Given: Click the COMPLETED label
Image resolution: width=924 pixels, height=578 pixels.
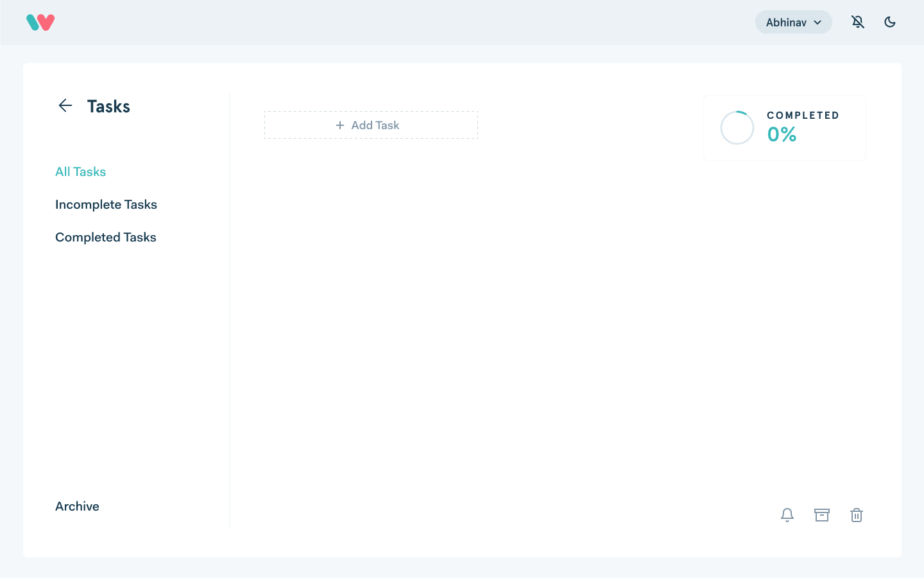Looking at the screenshot, I should (x=803, y=116).
